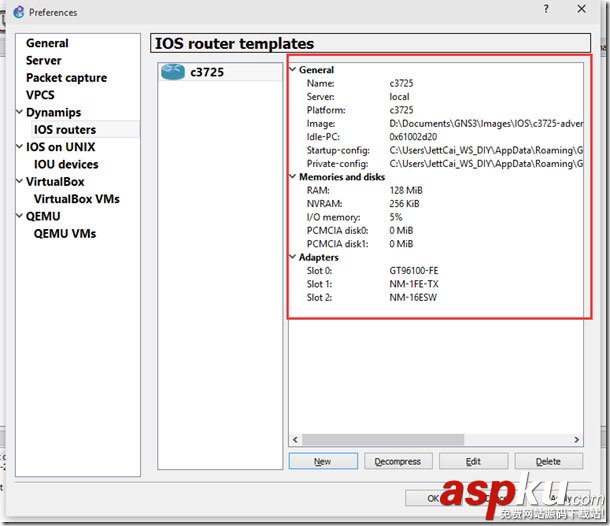
Task: Click the Slot 2 value NM-16ESW
Action: 413,297
